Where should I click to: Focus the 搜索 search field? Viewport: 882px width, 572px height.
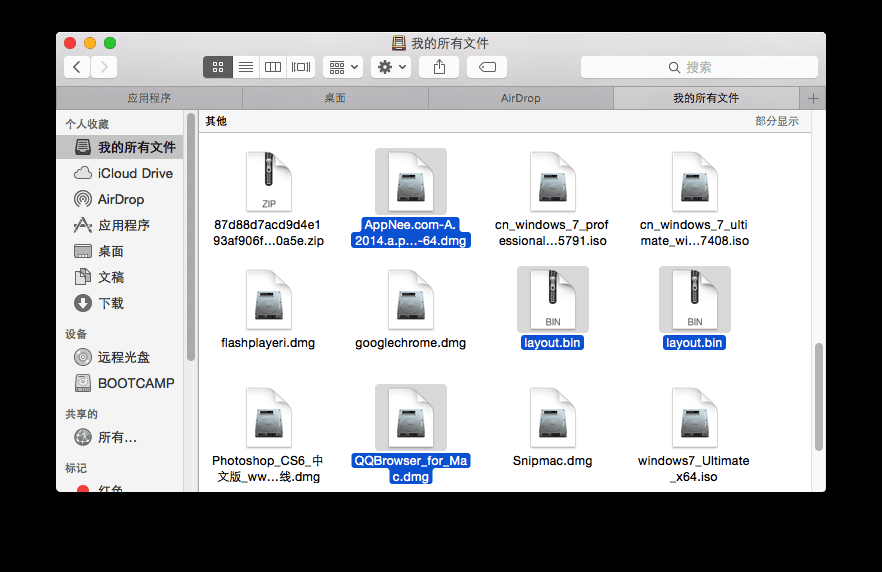click(x=699, y=67)
